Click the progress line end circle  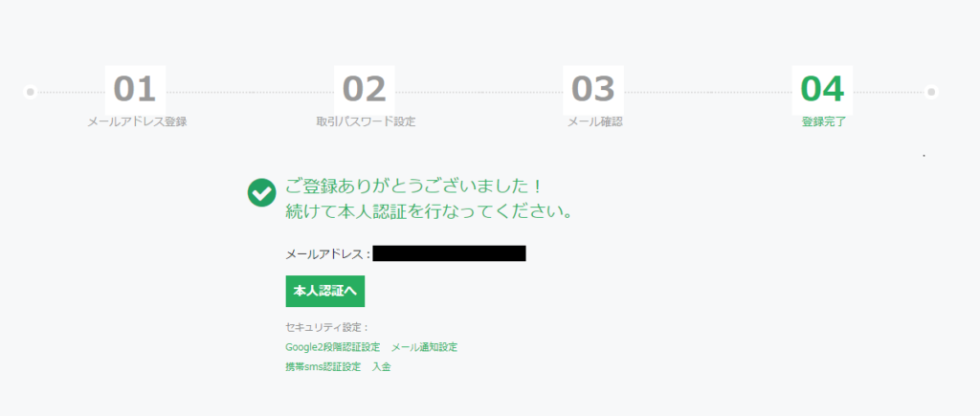pyautogui.click(x=931, y=92)
